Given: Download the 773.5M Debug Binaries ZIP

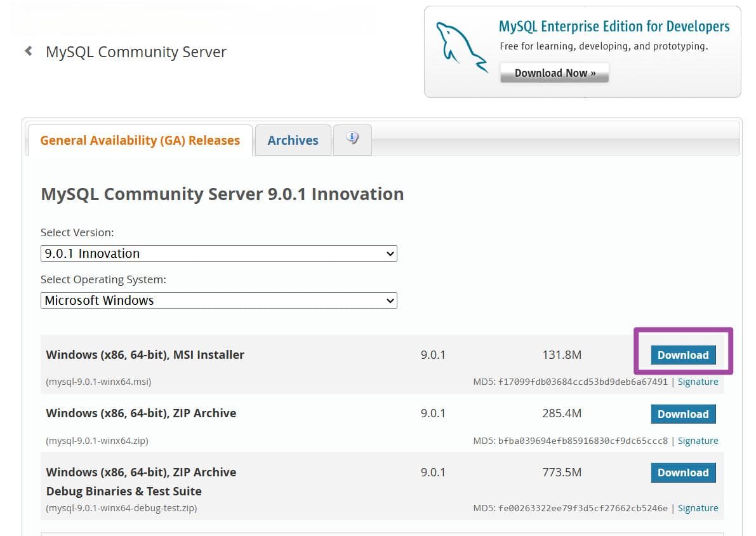Looking at the screenshot, I should coord(683,472).
